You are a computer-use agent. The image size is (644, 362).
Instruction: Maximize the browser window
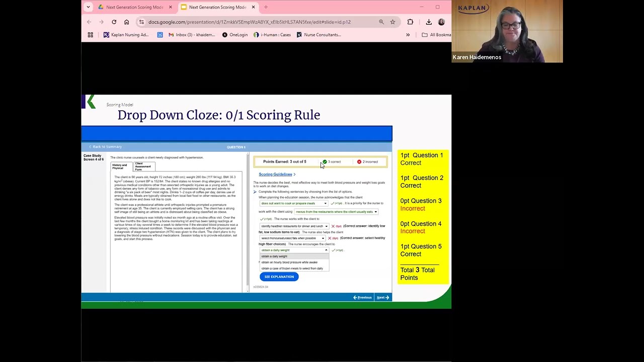click(x=438, y=7)
